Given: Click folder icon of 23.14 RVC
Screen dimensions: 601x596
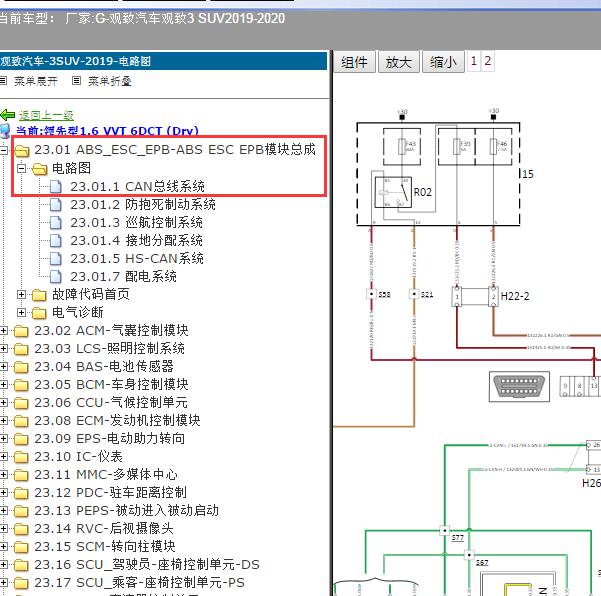Looking at the screenshot, I should point(21,529).
